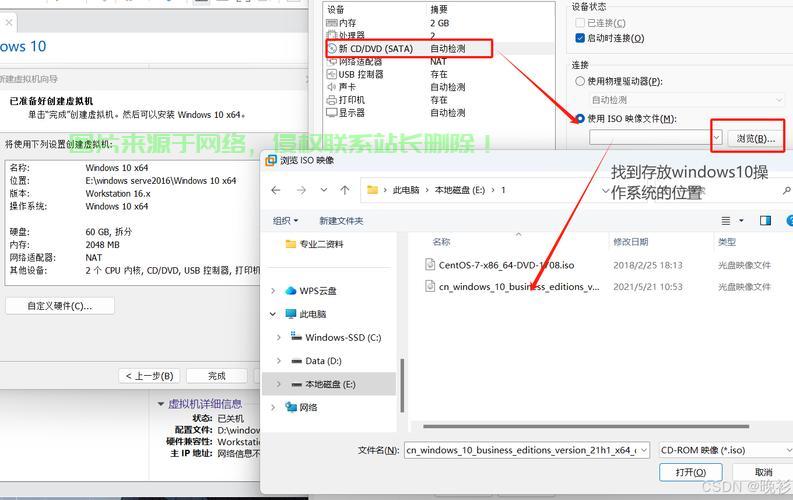Select the 内存 device row
This screenshot has height=500, width=793.
[438, 23]
